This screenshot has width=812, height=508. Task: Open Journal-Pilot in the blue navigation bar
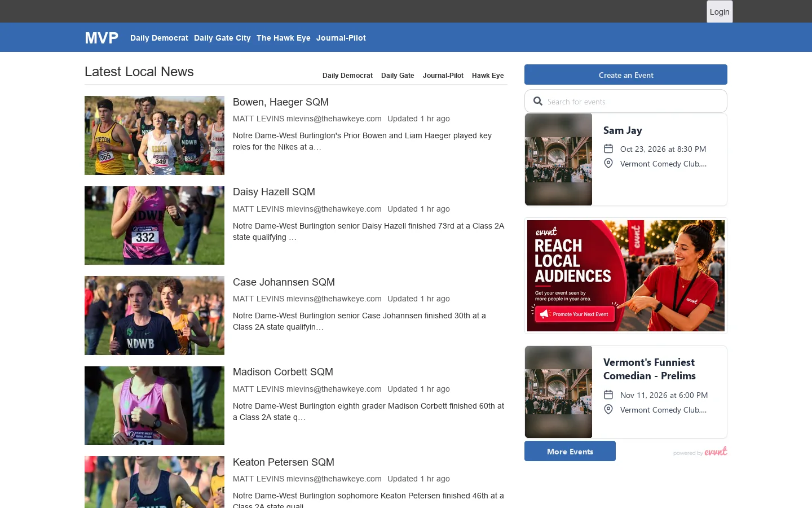coord(341,38)
